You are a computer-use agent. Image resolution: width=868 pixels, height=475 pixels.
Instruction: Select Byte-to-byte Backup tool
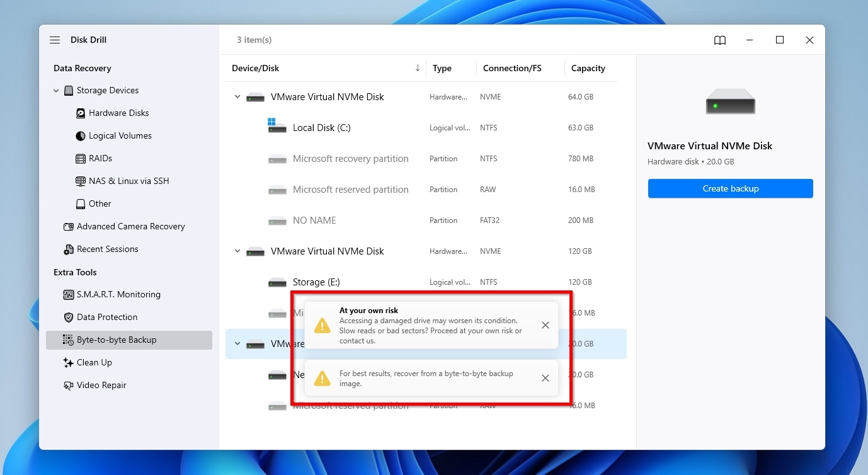click(129, 340)
